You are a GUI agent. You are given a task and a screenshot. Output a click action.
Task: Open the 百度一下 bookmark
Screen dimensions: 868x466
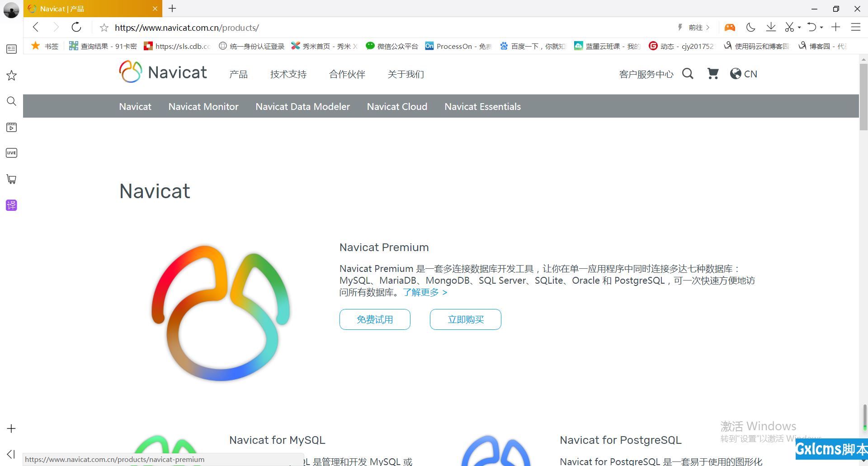click(533, 46)
